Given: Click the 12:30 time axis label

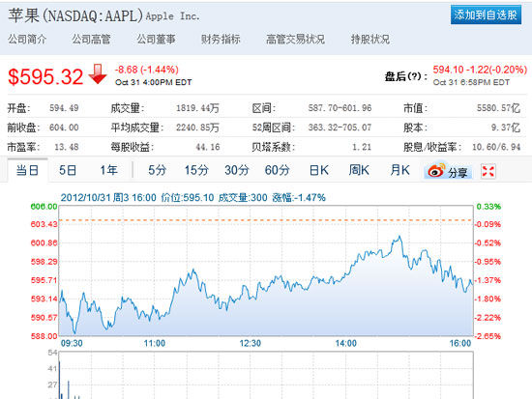Looking at the screenshot, I should coord(251,343).
